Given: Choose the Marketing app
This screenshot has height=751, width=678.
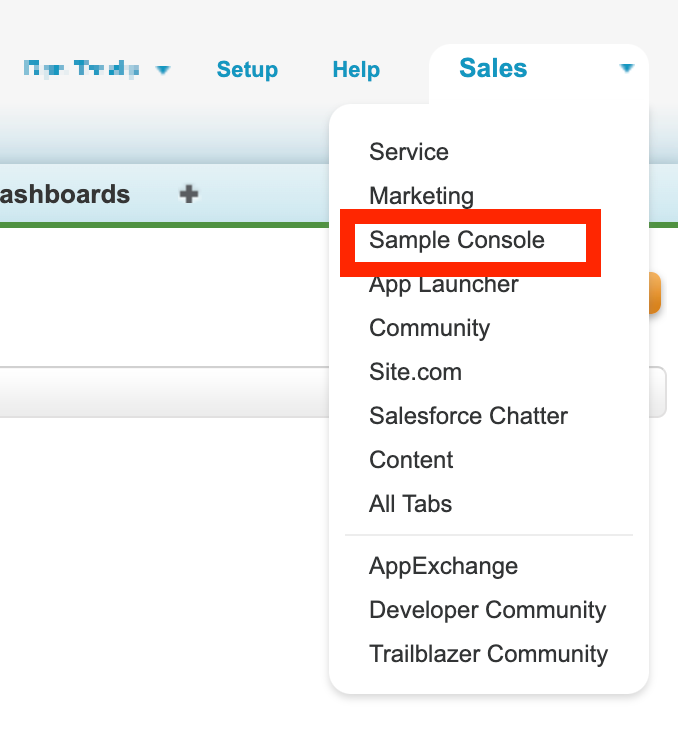Looking at the screenshot, I should pyautogui.click(x=421, y=196).
